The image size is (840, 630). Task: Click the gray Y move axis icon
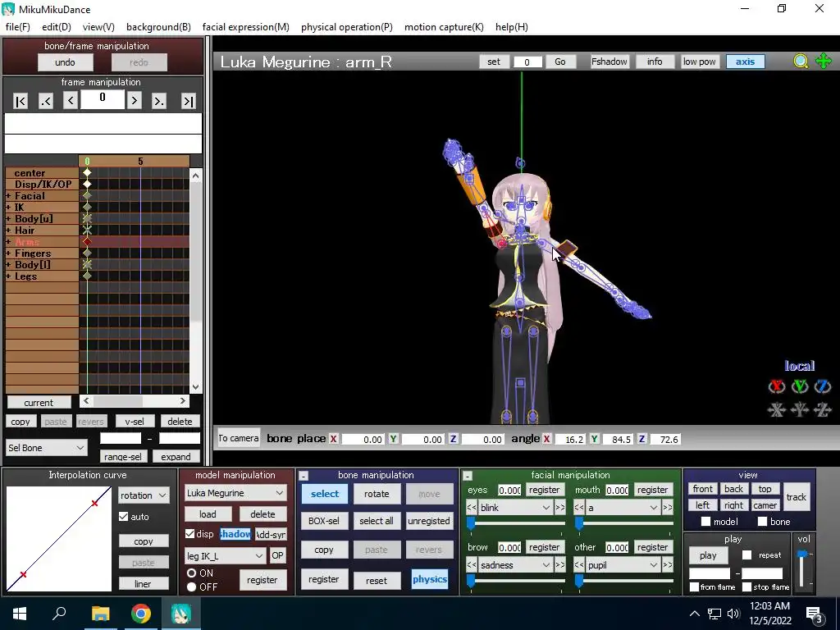800,410
